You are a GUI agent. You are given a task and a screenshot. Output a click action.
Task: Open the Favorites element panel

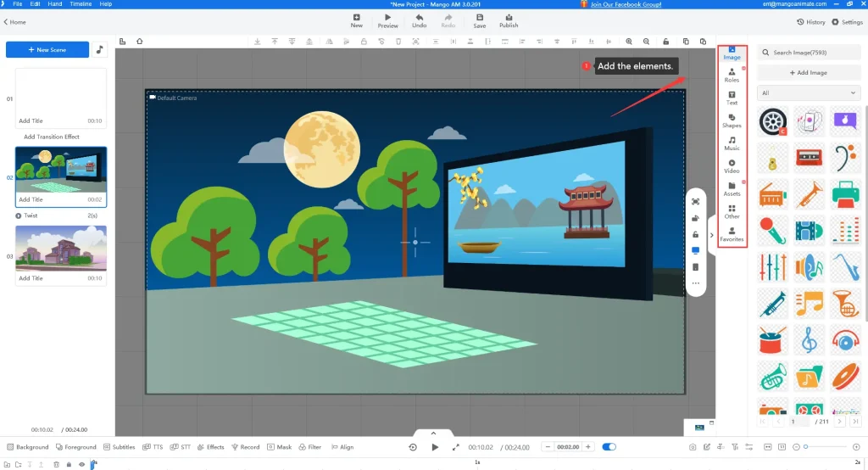point(732,234)
